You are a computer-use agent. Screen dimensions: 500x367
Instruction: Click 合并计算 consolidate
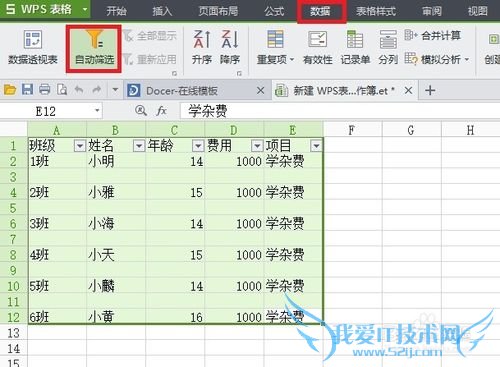click(433, 35)
